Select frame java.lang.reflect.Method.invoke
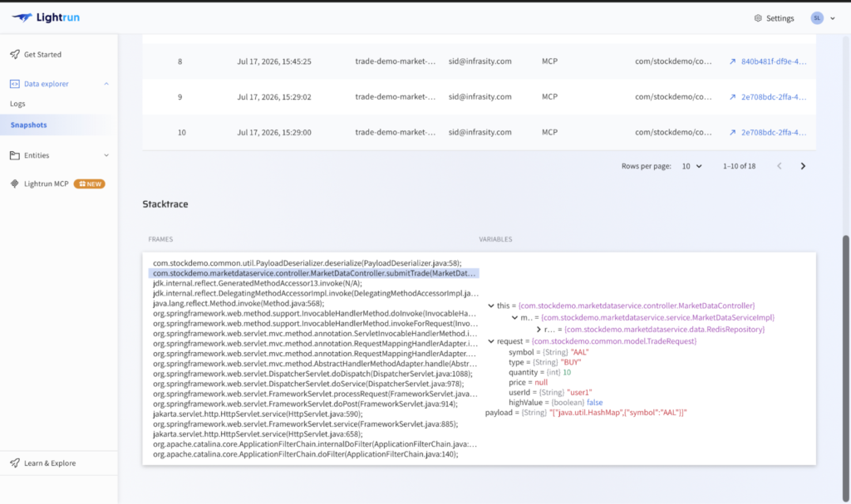 click(239, 303)
